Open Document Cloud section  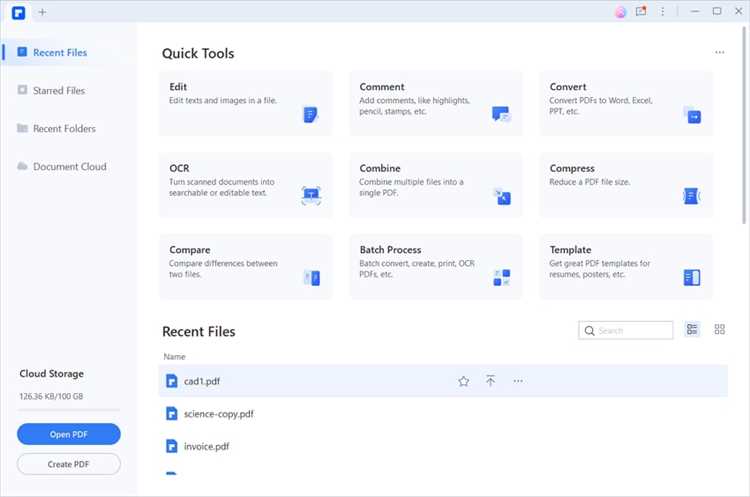pos(69,166)
